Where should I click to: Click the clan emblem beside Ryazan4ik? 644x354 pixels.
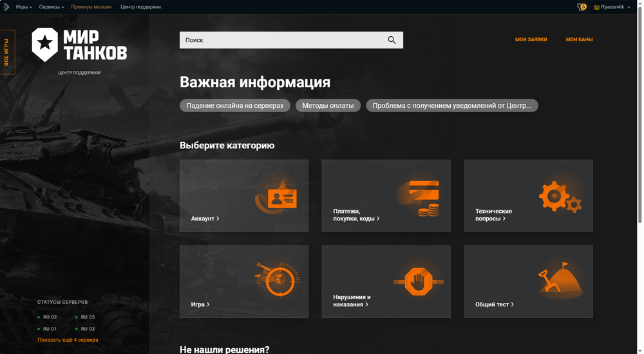596,7
